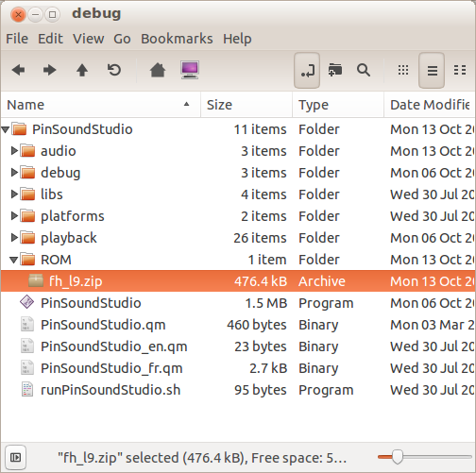Click the status bar selection text

click(x=202, y=458)
